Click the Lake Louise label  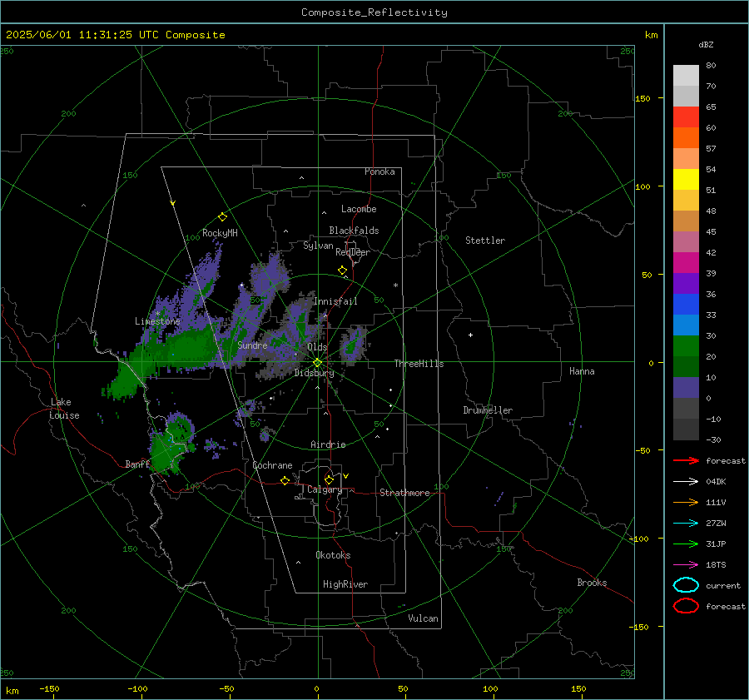coord(64,409)
